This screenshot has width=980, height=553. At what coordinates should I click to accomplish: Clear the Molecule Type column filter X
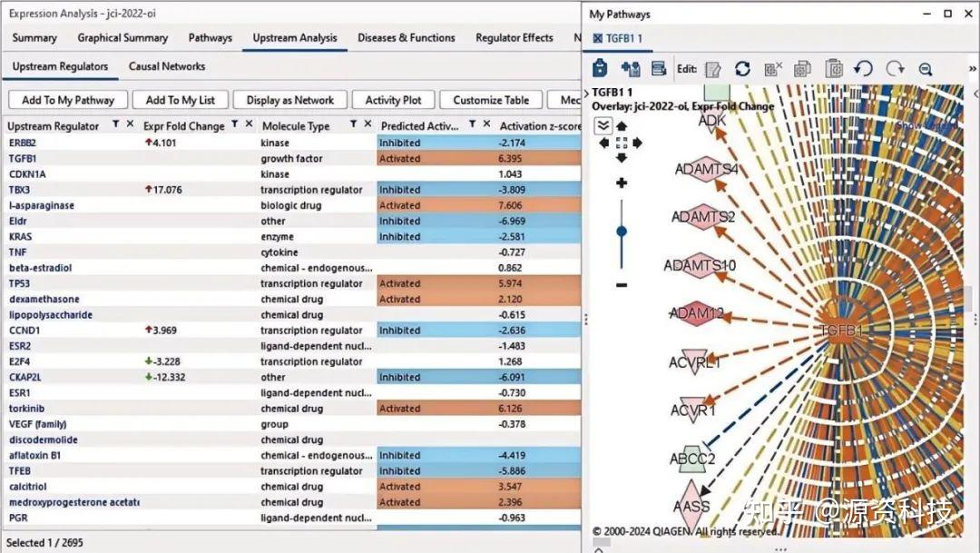point(367,123)
